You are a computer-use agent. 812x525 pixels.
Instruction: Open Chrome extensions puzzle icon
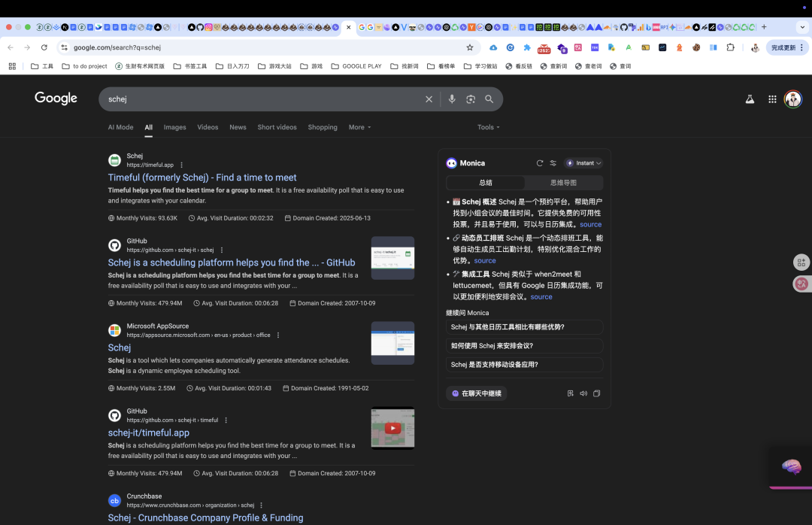tap(730, 47)
